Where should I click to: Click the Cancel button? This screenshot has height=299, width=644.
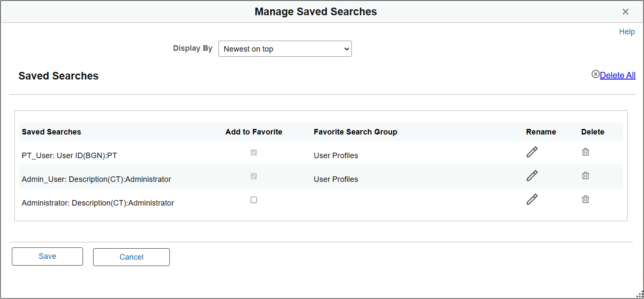[131, 257]
